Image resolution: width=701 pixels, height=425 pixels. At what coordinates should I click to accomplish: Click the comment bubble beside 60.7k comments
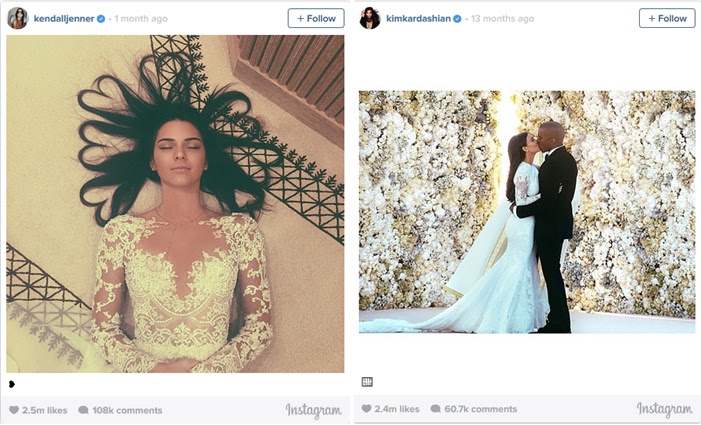pyautogui.click(x=435, y=408)
